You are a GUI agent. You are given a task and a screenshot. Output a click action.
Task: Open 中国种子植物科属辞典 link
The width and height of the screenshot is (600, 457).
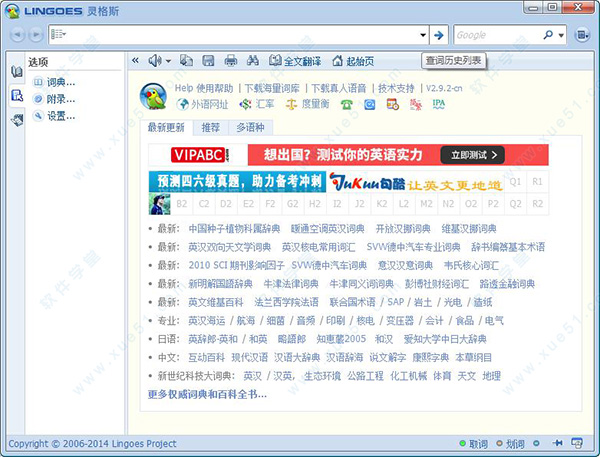pos(234,229)
